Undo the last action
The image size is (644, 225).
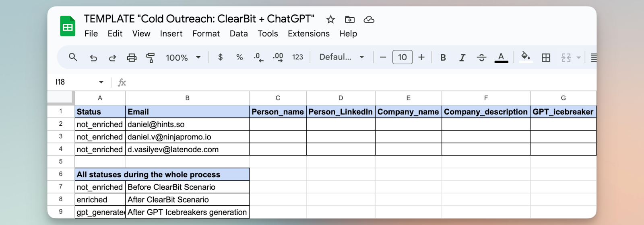point(93,57)
